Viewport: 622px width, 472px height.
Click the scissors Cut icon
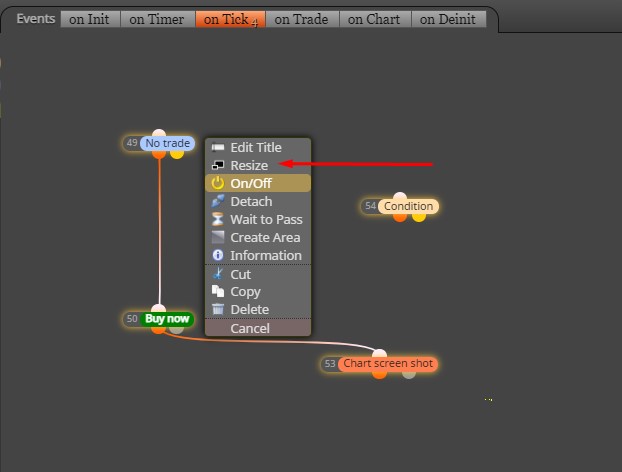point(218,274)
